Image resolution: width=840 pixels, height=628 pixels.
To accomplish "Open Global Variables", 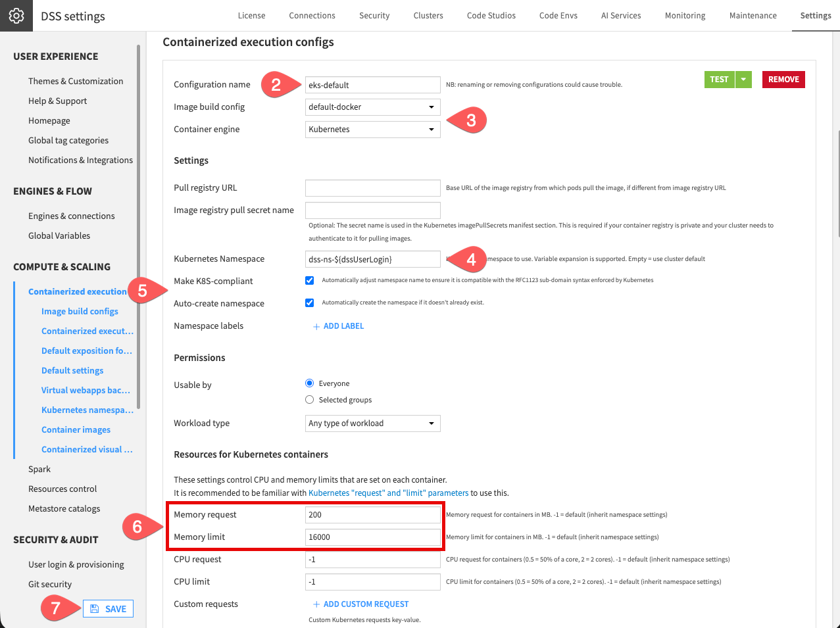I will tap(59, 236).
